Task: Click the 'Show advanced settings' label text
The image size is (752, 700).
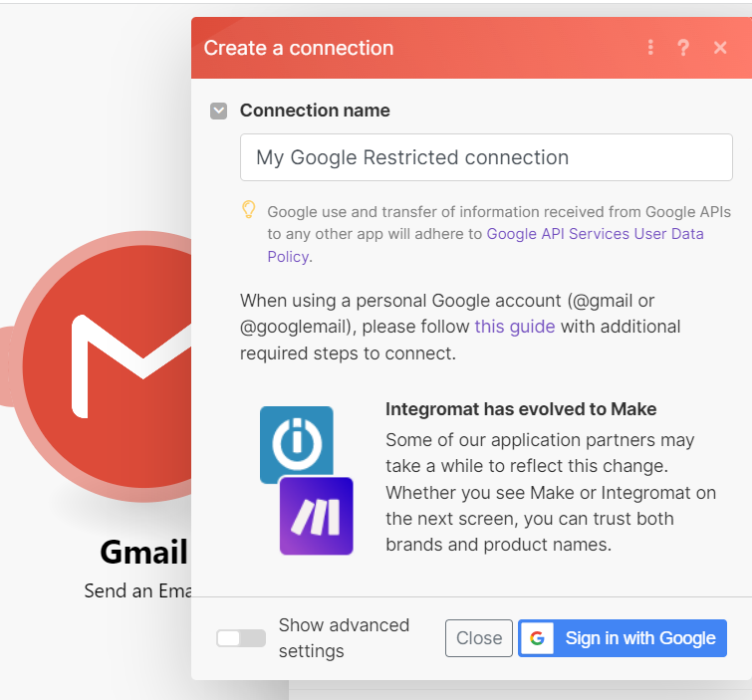Action: 344,638
